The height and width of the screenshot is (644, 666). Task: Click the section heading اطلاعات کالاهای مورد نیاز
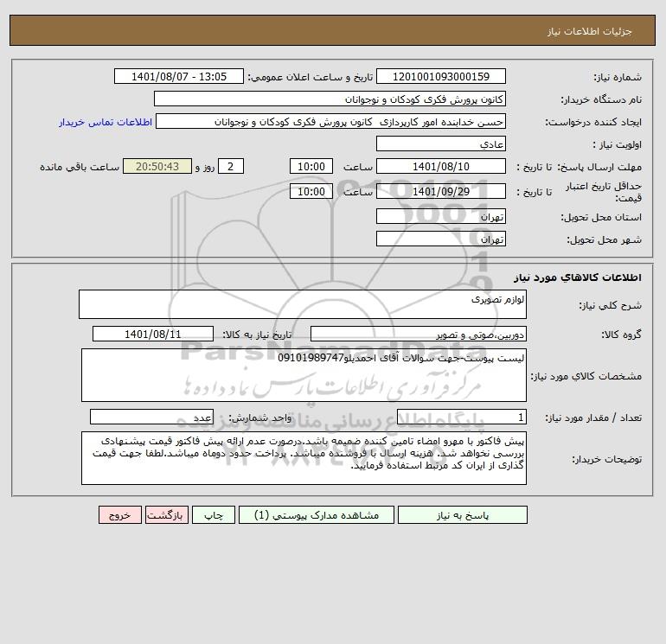(x=578, y=277)
